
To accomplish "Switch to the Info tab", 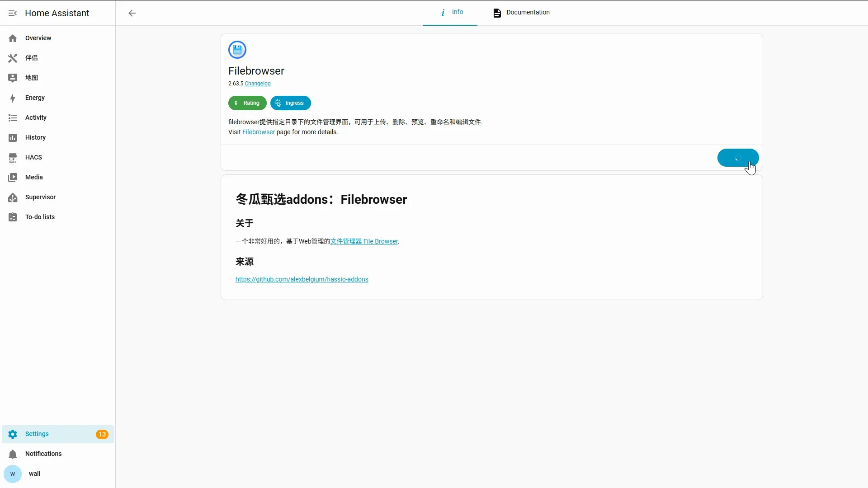I will (x=450, y=13).
